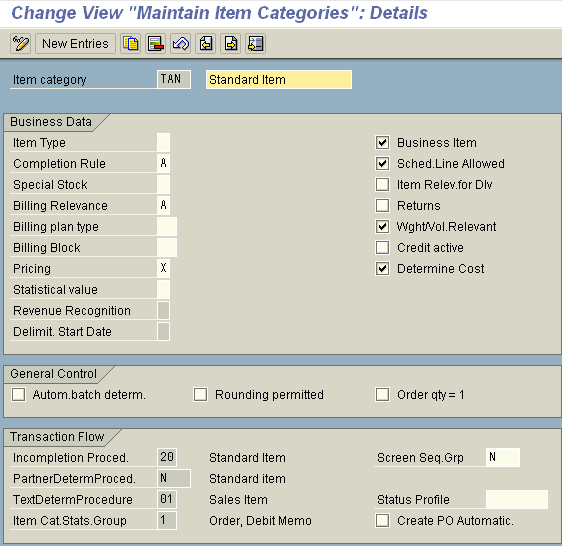Click the Incompletion "Standard Item" description text
Image resolution: width=562 pixels, height=546 pixels.
pos(247,457)
